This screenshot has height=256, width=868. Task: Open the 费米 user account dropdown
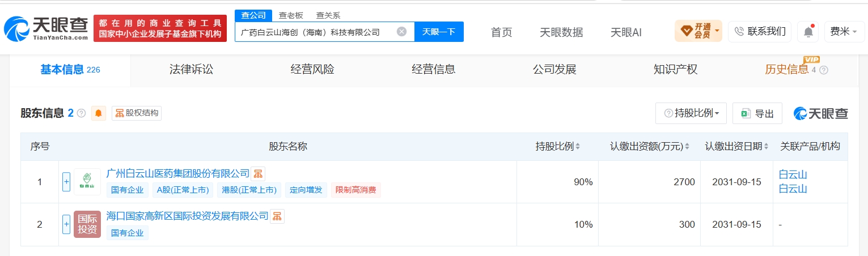point(844,32)
